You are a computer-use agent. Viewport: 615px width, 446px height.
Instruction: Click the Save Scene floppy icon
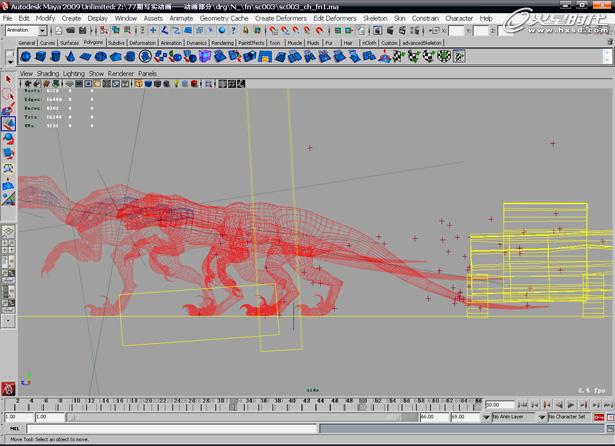82,30
